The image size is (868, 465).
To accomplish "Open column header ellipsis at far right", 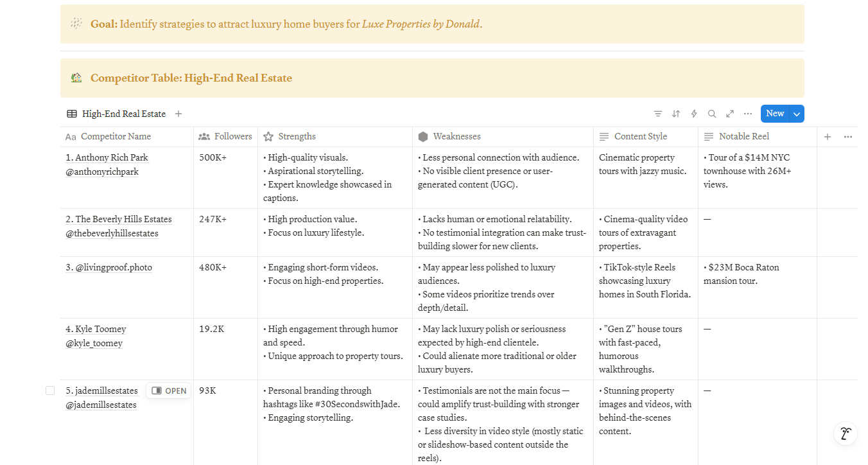I will (x=848, y=137).
